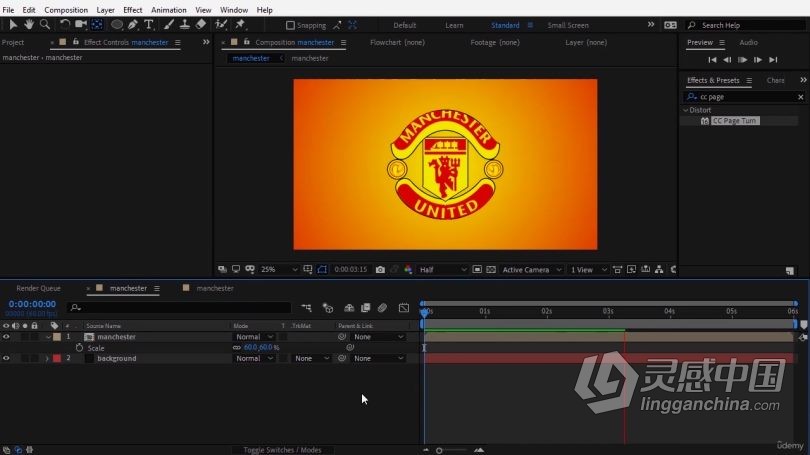
Task: Switch to the Audio panel tab
Action: (748, 42)
